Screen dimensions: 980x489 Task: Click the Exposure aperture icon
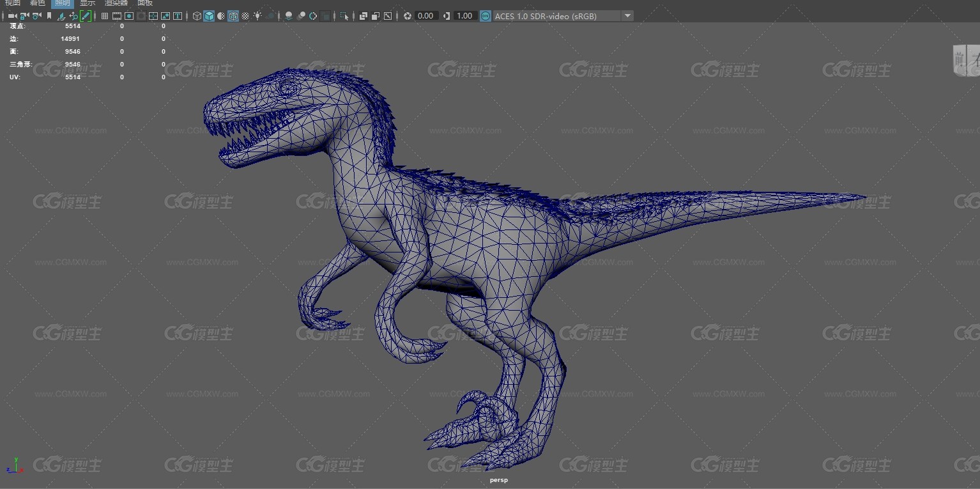pyautogui.click(x=407, y=16)
